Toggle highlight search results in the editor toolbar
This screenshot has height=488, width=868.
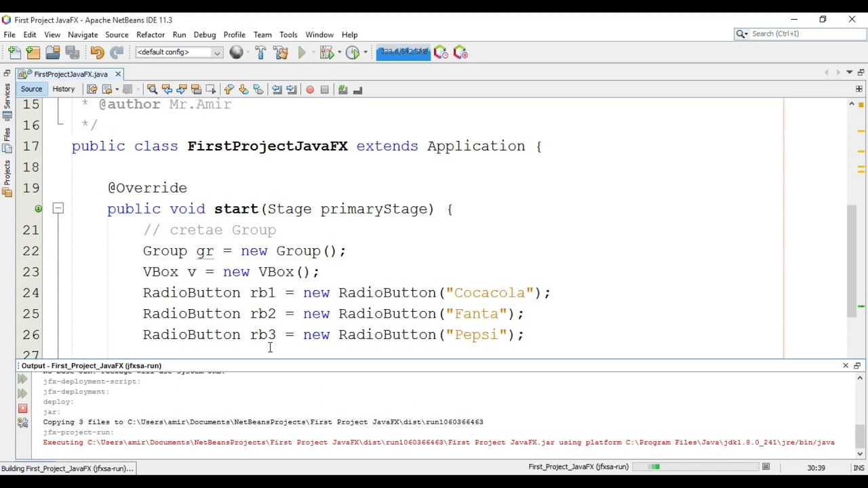(x=197, y=89)
